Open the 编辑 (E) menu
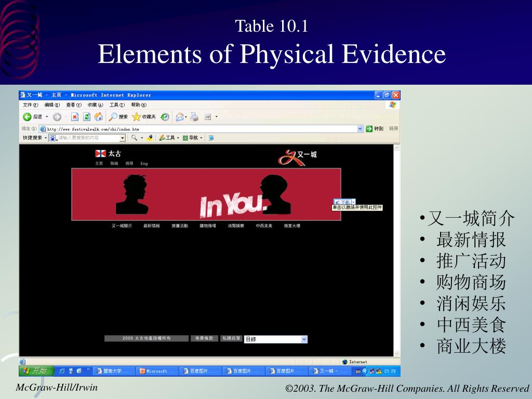This screenshot has width=532, height=399. (x=52, y=105)
